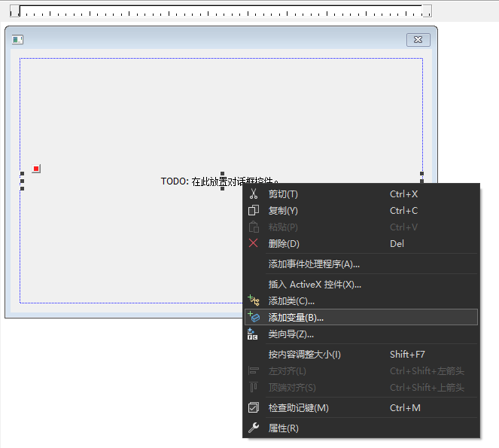Open 添加事件处理程序(A)... menu entry
This screenshot has width=499, height=448.
(361, 264)
